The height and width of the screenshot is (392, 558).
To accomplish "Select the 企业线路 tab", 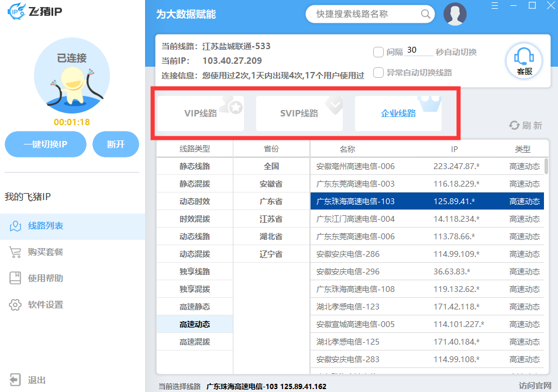I will [398, 114].
